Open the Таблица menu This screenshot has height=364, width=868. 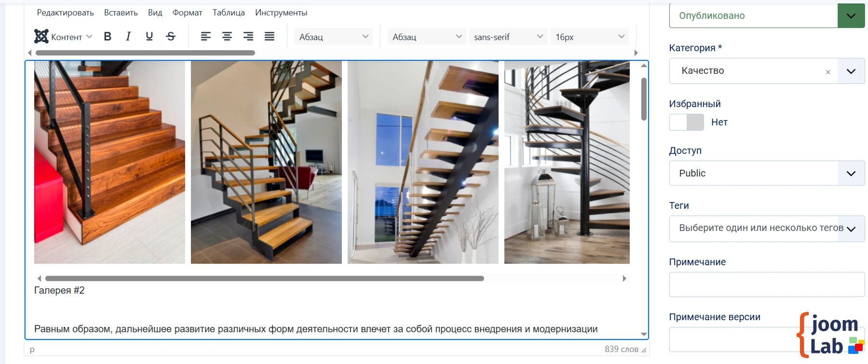click(x=229, y=13)
